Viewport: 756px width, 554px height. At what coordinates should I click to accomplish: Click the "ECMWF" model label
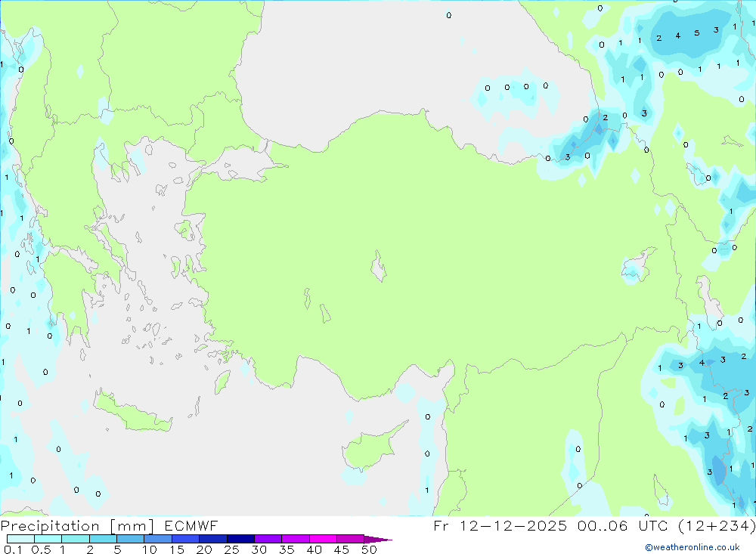point(191,525)
